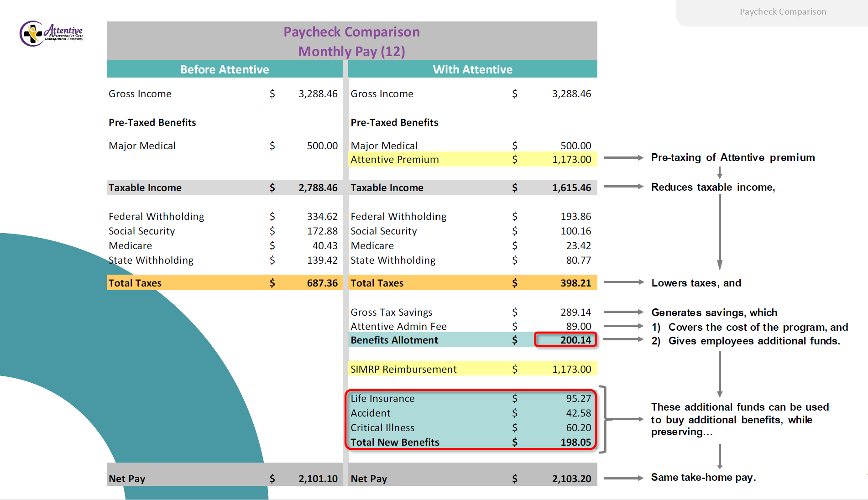
Task: Click the Attentive company logo
Action: pyautogui.click(x=50, y=34)
